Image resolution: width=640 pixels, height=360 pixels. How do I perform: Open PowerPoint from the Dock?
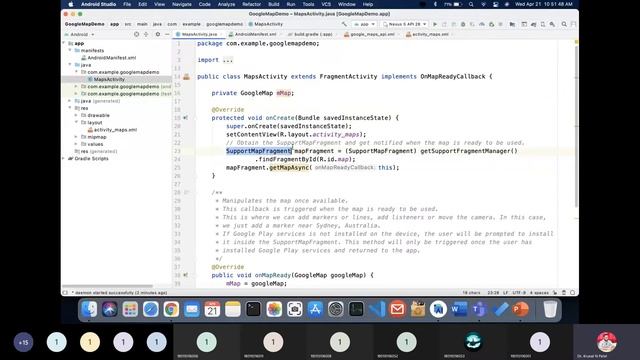(521, 309)
